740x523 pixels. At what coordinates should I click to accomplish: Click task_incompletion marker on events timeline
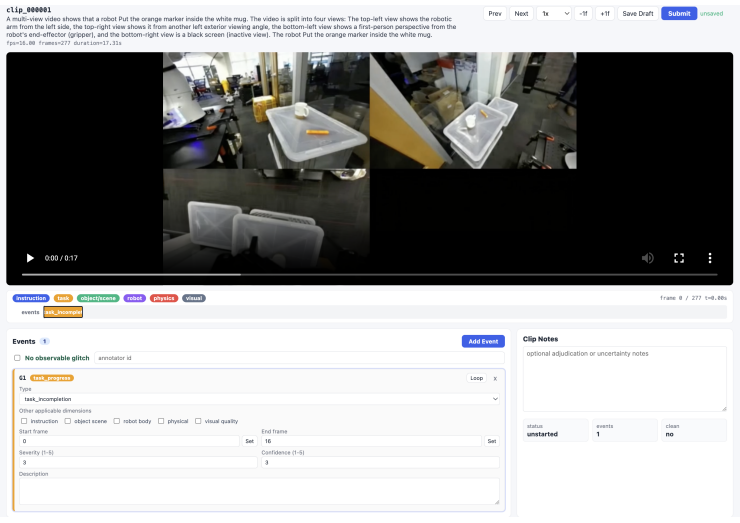pyautogui.click(x=63, y=312)
